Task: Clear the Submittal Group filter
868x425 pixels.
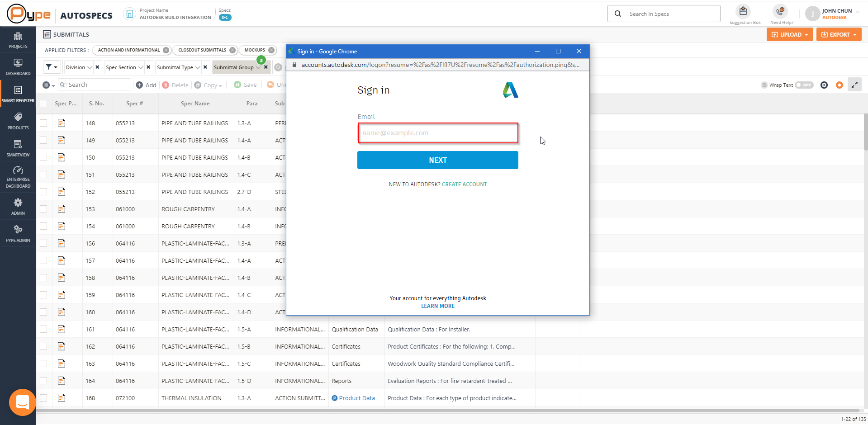Action: 266,67
